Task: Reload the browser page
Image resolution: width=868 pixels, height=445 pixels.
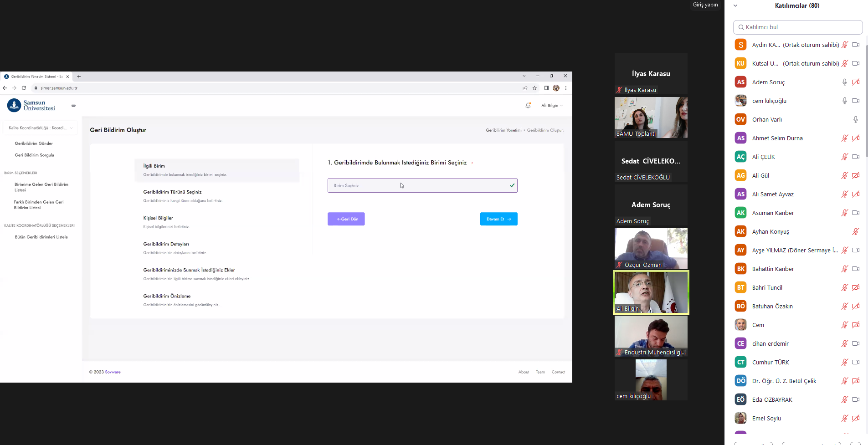Action: pyautogui.click(x=24, y=88)
